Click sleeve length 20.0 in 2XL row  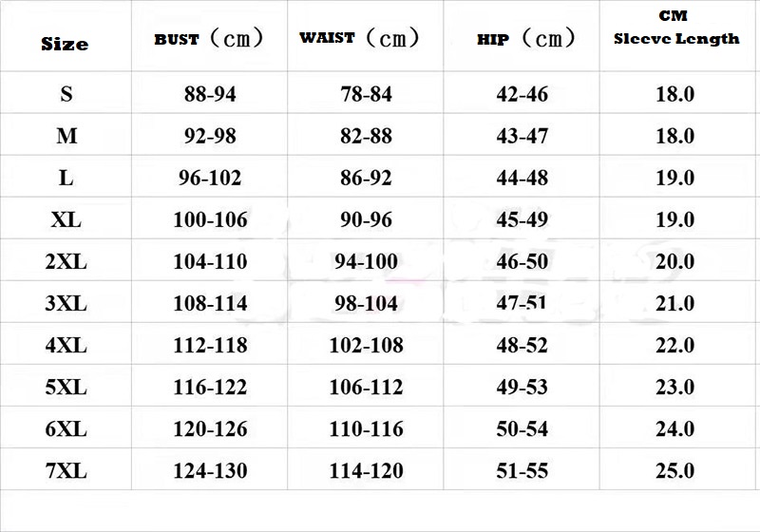[x=675, y=261]
